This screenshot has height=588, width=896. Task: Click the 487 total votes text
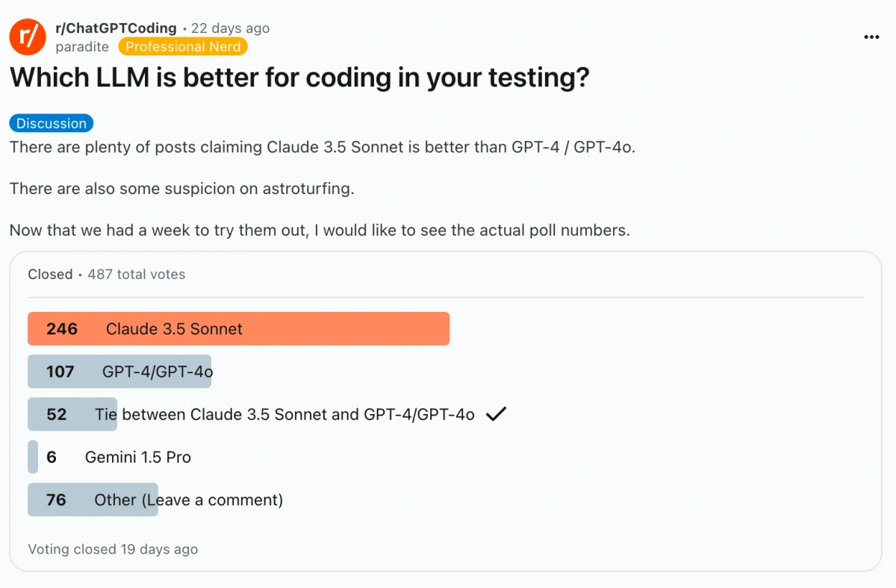[137, 275]
